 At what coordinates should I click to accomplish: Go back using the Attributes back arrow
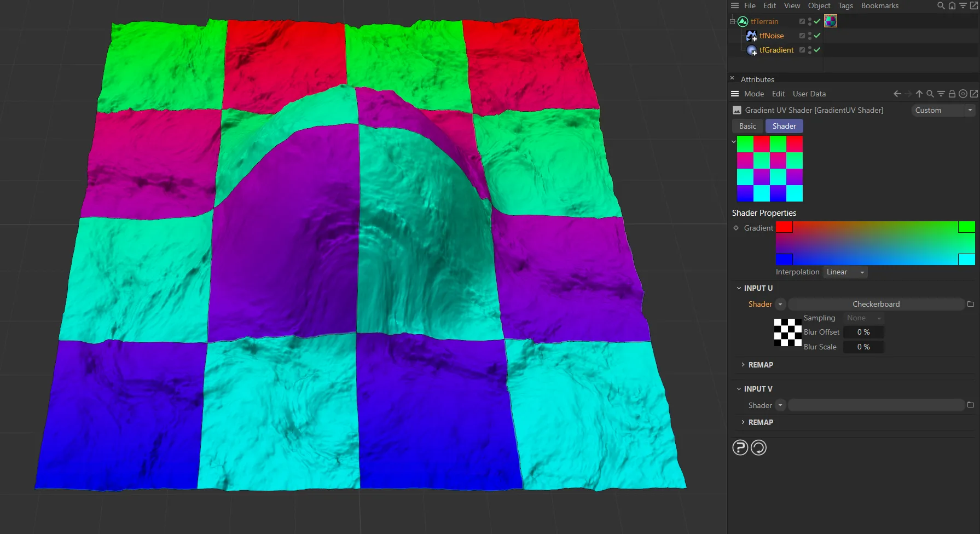(x=897, y=94)
